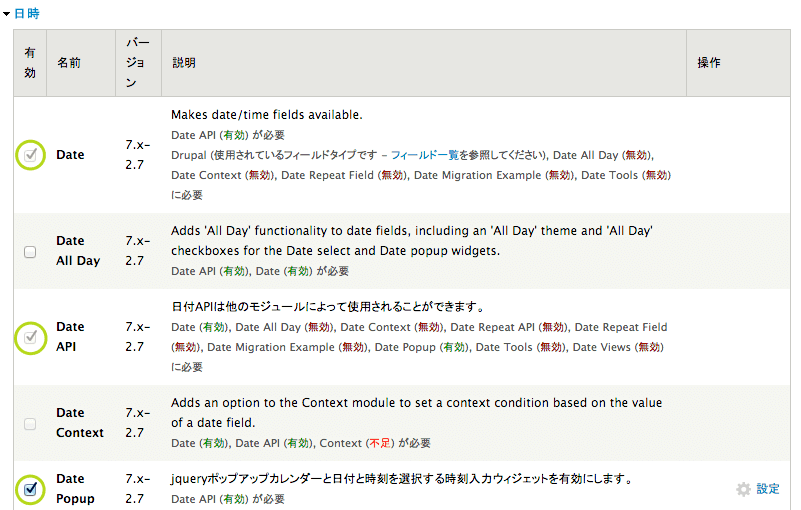Open the フィールド一覧 link
This screenshot has height=510, width=801.
[425, 155]
